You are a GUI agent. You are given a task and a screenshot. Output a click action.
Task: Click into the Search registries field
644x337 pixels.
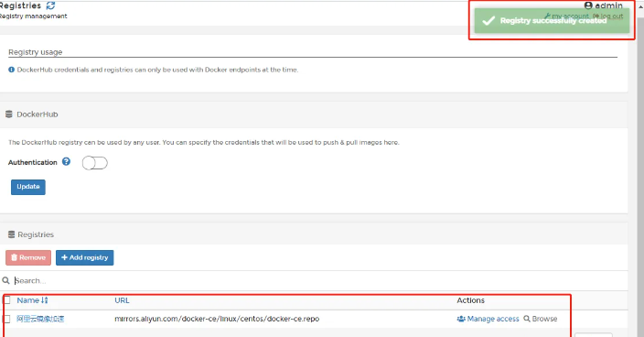click(x=320, y=281)
